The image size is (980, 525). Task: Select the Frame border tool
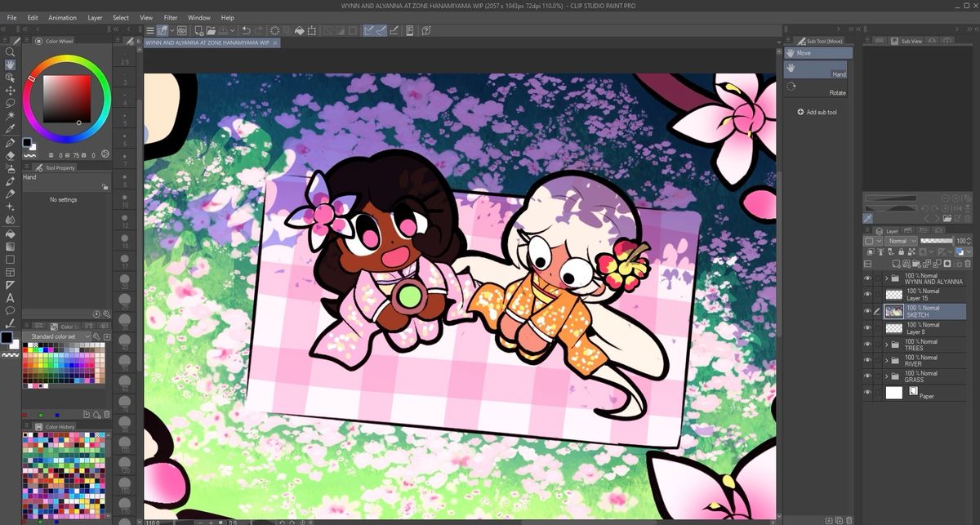point(10,272)
